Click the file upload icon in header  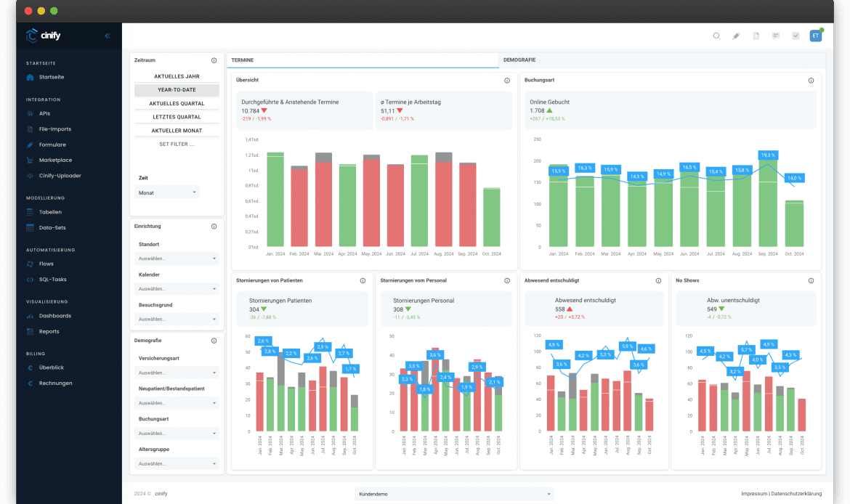coord(756,36)
